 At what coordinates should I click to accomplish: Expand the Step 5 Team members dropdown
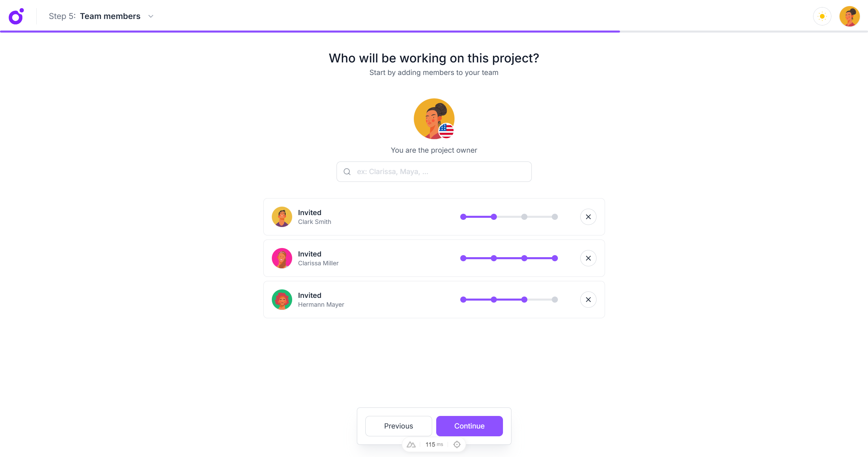tap(151, 16)
